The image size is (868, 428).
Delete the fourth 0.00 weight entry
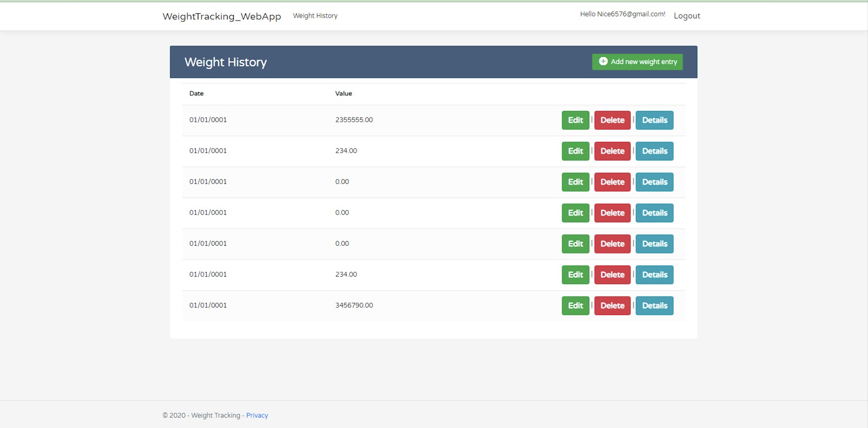coord(612,213)
